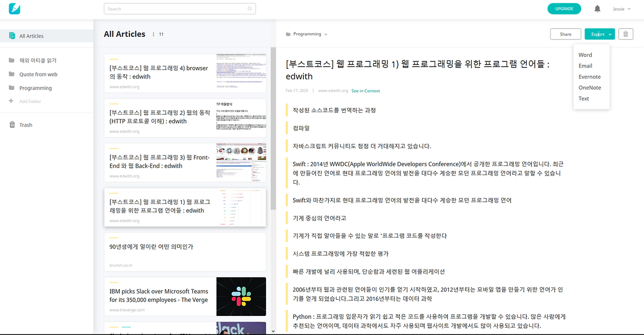Click article date Feb 17, 2020
The width and height of the screenshot is (644, 335).
[297, 91]
